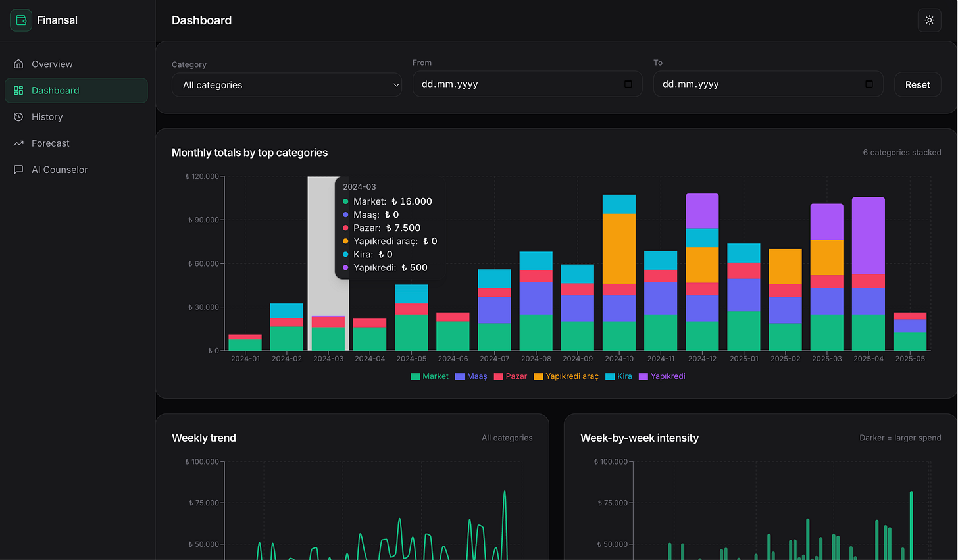
Task: Click the orange segment of 2024-10 bar
Action: coord(619,249)
